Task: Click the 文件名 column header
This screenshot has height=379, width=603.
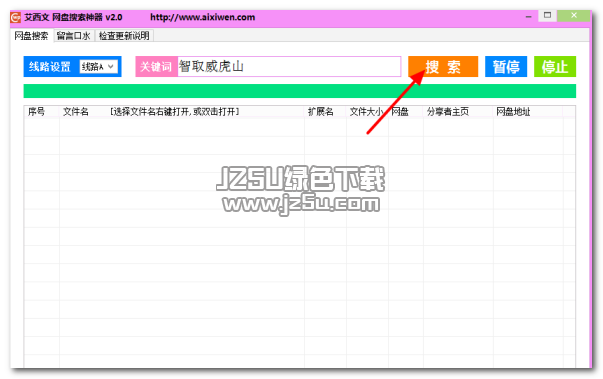Action: [x=182, y=111]
